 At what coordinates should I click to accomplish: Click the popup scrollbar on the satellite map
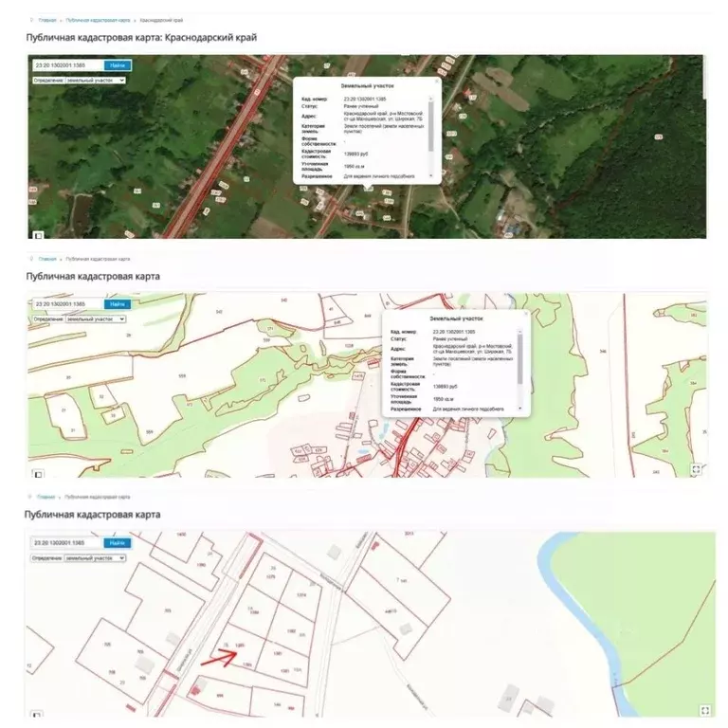[x=431, y=123]
